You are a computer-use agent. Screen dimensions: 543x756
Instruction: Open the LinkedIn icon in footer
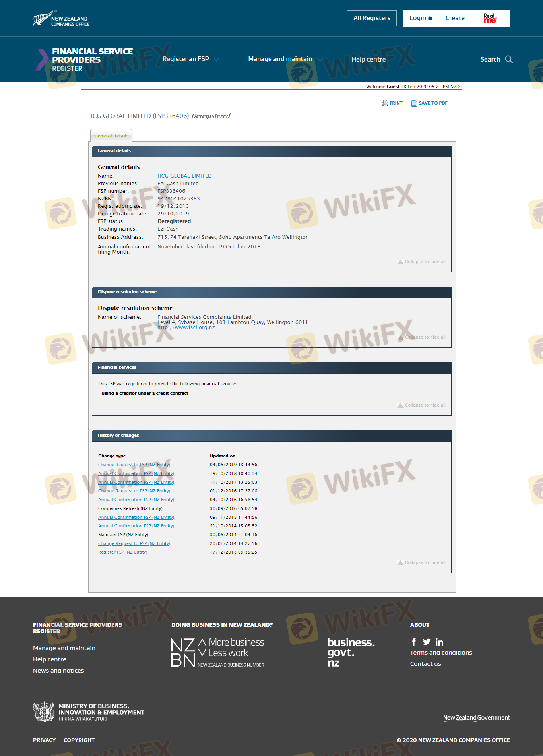(439, 642)
